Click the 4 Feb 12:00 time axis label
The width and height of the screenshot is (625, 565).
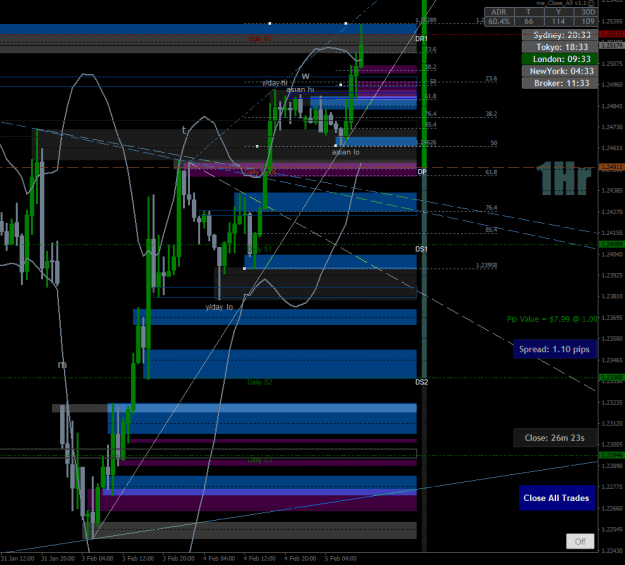click(259, 558)
